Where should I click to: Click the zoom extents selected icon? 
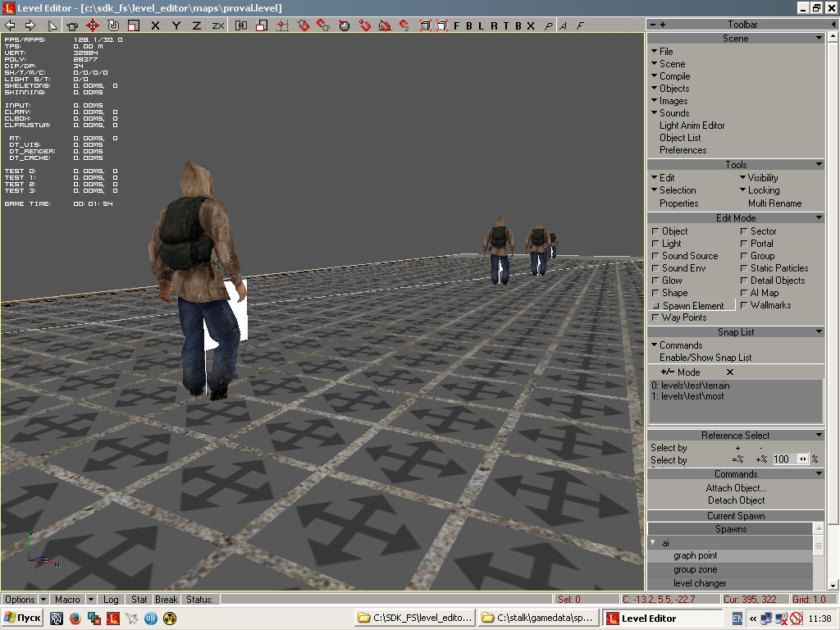click(x=442, y=25)
